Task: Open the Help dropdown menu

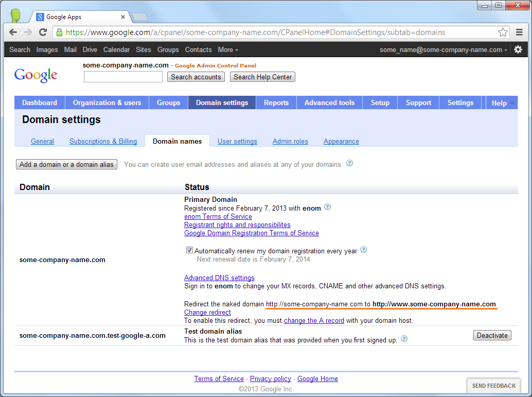Action: [501, 102]
